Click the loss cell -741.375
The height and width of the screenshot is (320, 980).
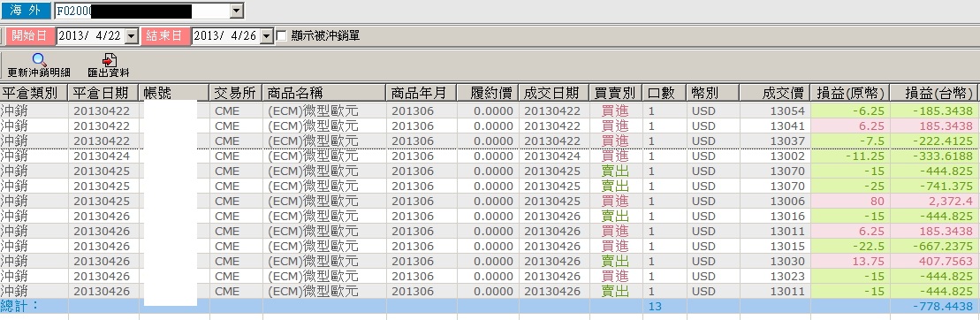click(934, 186)
